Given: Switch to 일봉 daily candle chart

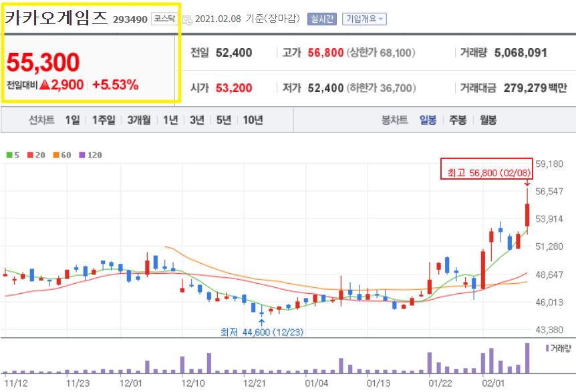Looking at the screenshot, I should tap(428, 120).
